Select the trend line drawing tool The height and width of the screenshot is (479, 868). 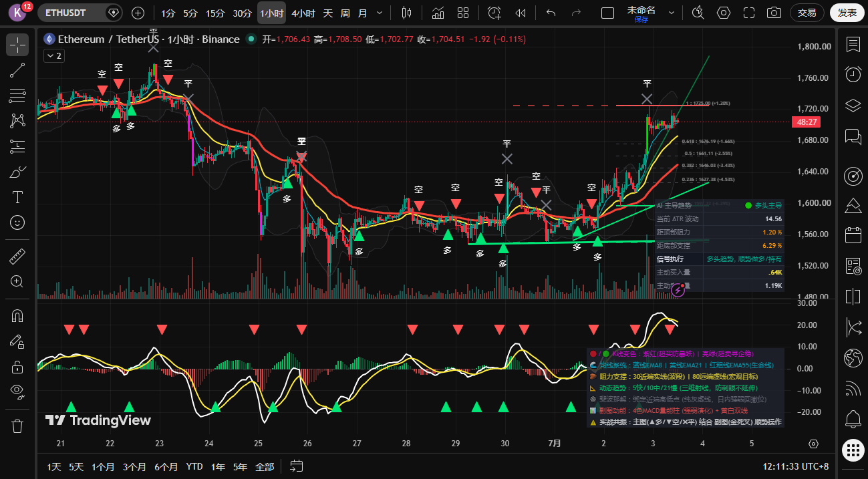17,70
